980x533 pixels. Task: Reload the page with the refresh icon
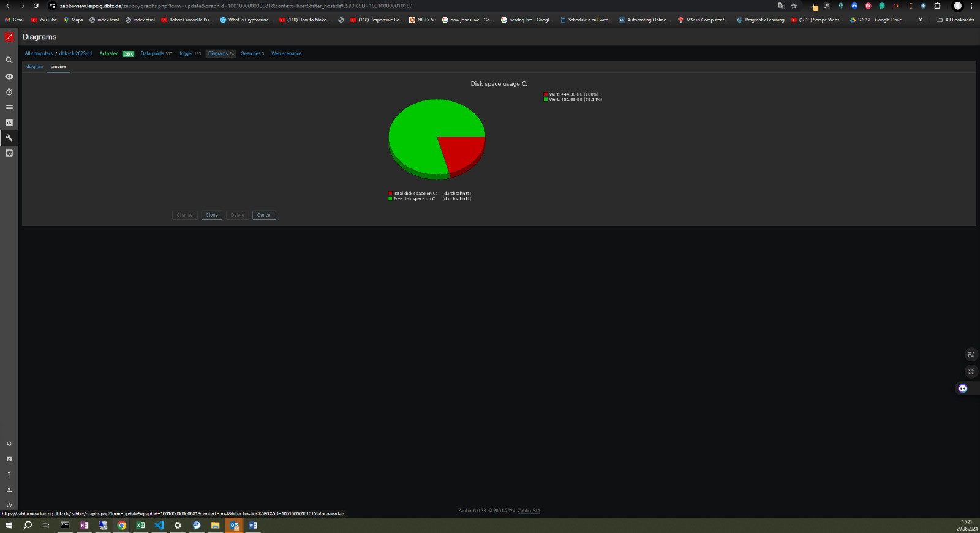tap(36, 6)
